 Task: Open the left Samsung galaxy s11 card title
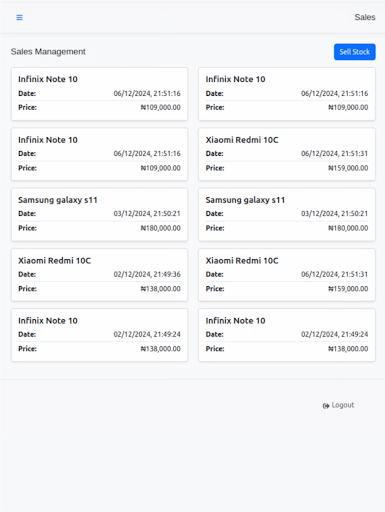(58, 200)
